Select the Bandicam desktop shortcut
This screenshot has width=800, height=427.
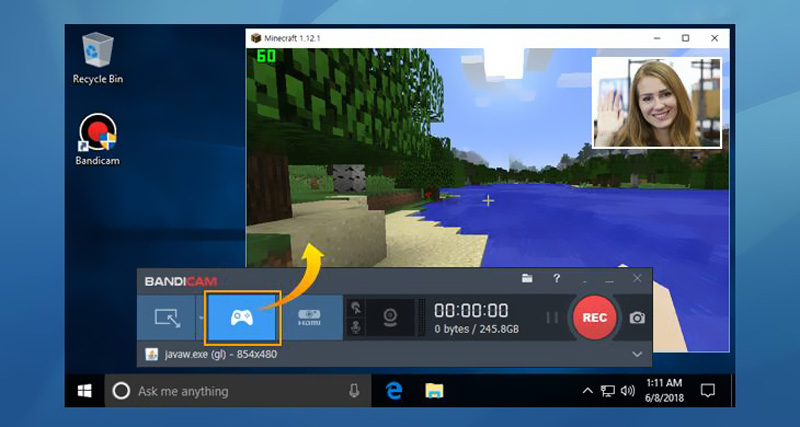coord(97,139)
